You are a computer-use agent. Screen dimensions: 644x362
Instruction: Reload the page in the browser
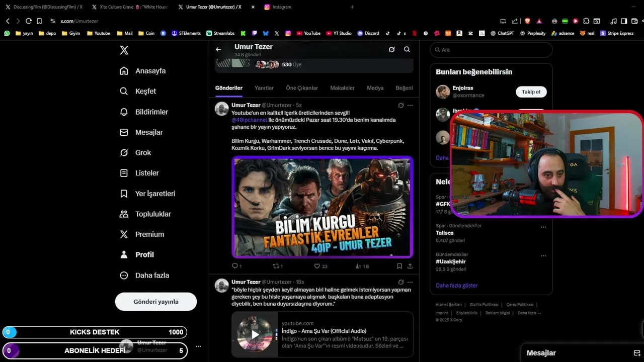(x=28, y=21)
